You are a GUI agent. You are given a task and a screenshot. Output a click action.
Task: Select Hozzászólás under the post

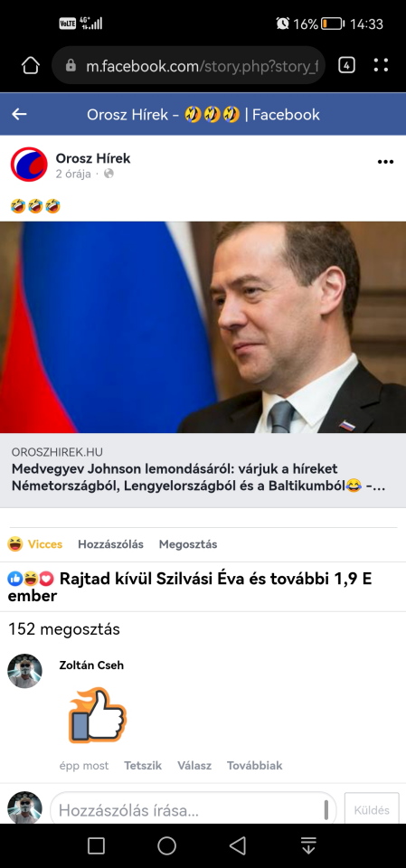pyautogui.click(x=110, y=544)
